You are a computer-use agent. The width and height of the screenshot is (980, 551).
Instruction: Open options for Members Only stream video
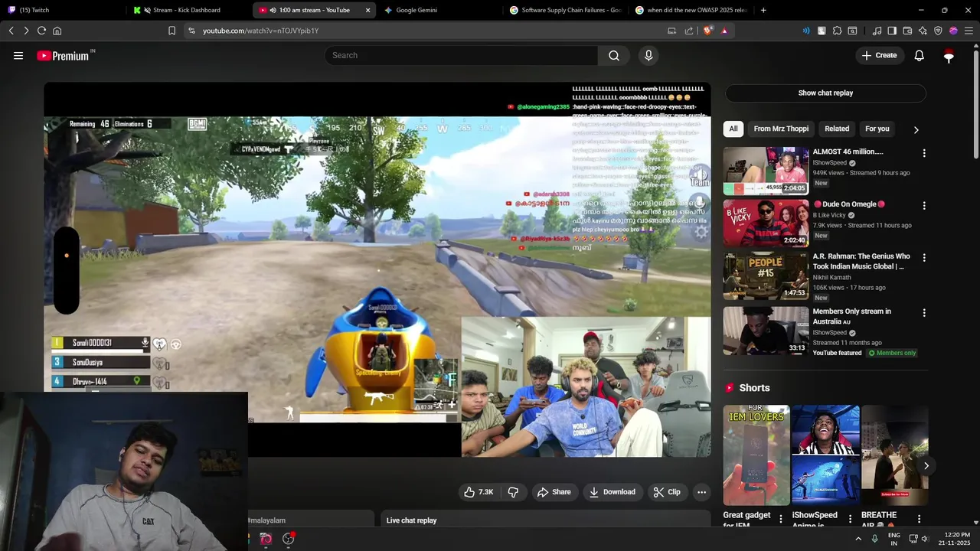coord(924,313)
